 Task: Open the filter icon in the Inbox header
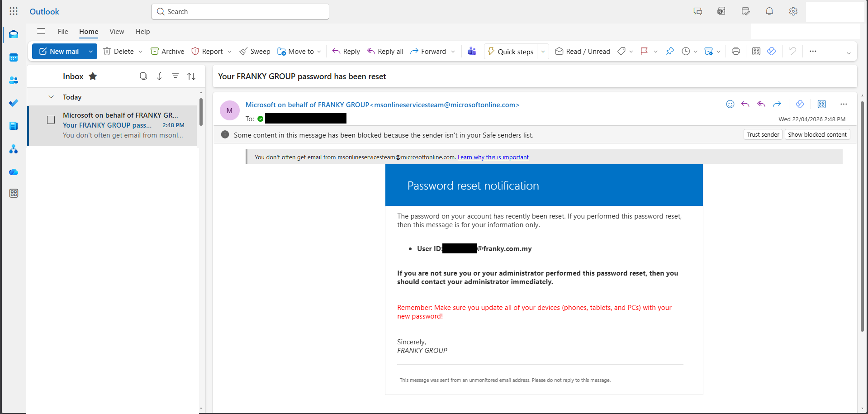pos(175,76)
